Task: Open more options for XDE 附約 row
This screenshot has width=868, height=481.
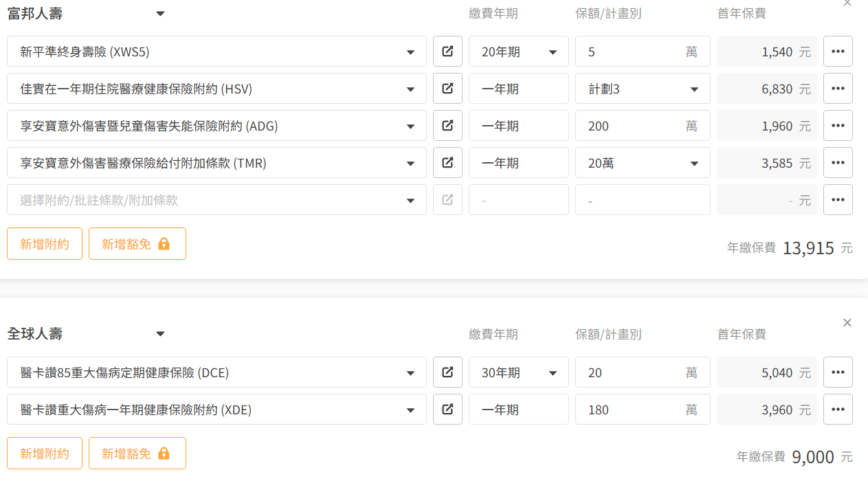Action: pos(838,410)
